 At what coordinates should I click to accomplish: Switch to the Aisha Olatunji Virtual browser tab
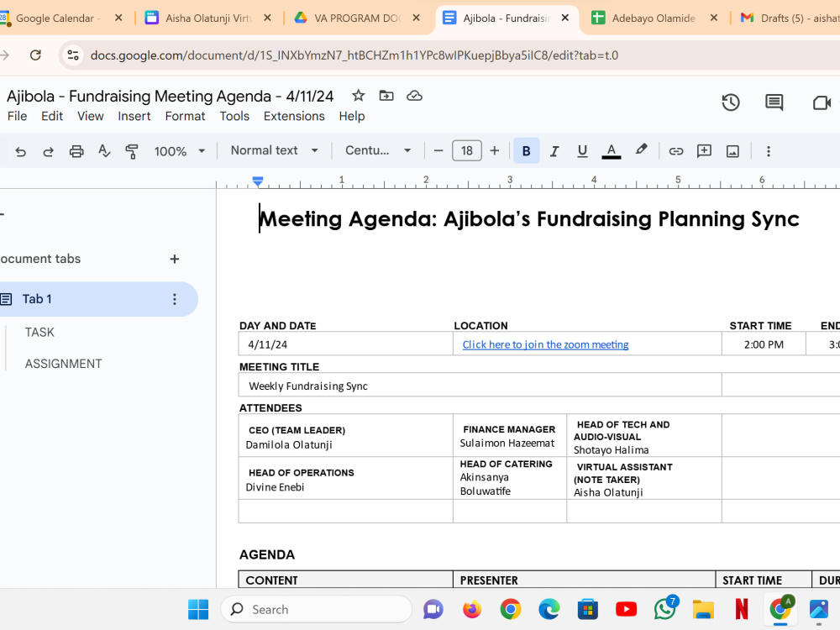click(209, 18)
